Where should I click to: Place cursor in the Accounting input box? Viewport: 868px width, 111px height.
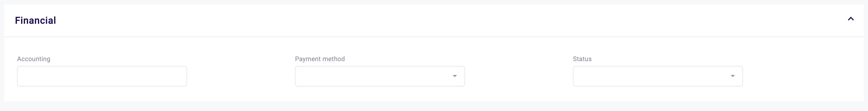[x=102, y=76]
